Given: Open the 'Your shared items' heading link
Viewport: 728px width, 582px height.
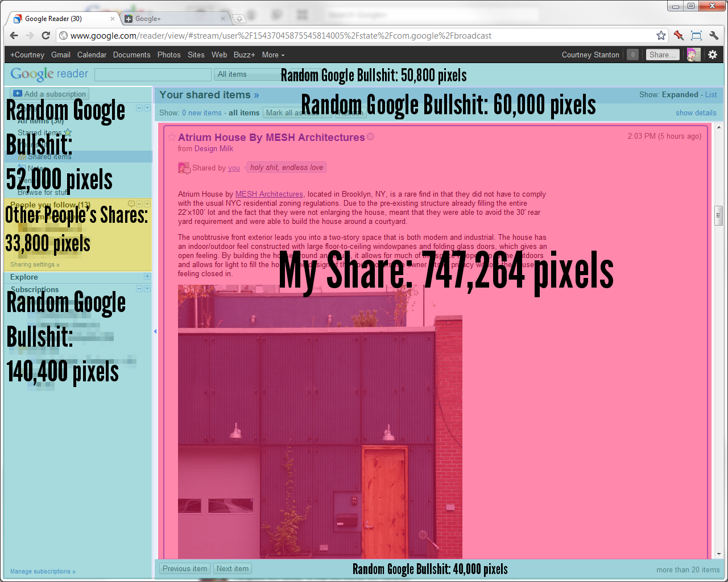Looking at the screenshot, I should pos(209,95).
